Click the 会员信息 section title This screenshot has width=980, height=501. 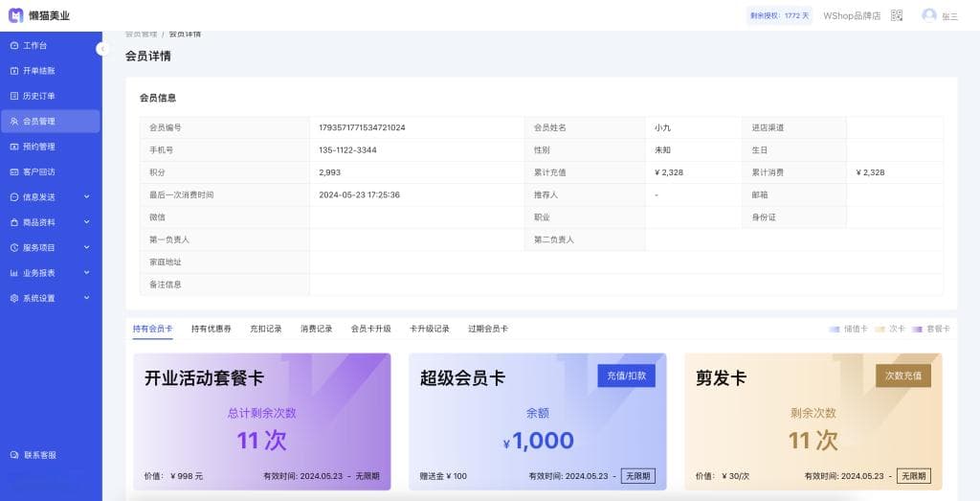click(158, 99)
